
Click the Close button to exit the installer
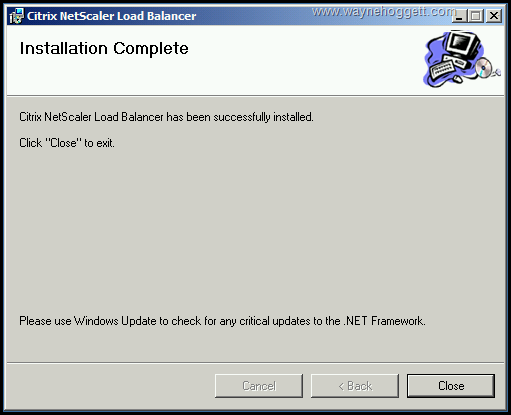(451, 386)
